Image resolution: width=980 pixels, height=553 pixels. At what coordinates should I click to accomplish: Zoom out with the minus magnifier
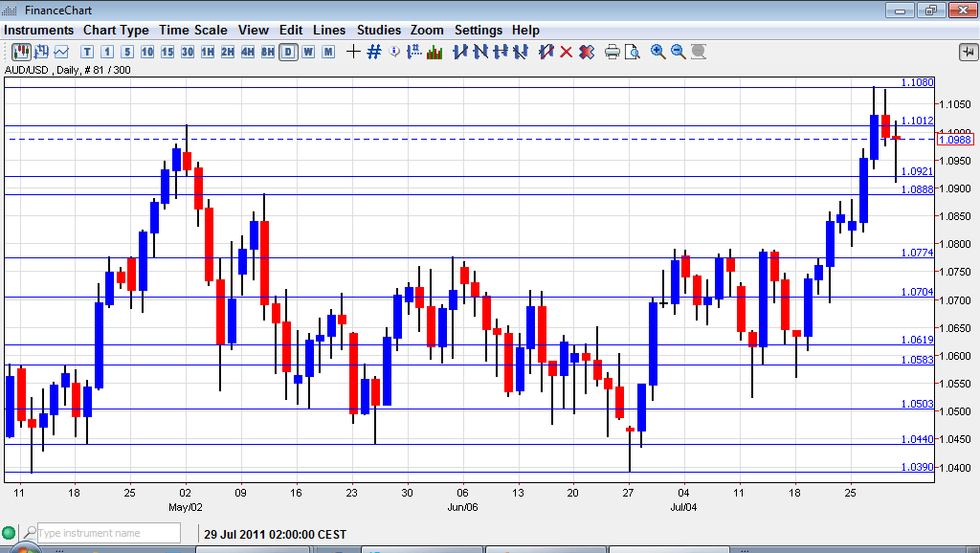tap(679, 52)
